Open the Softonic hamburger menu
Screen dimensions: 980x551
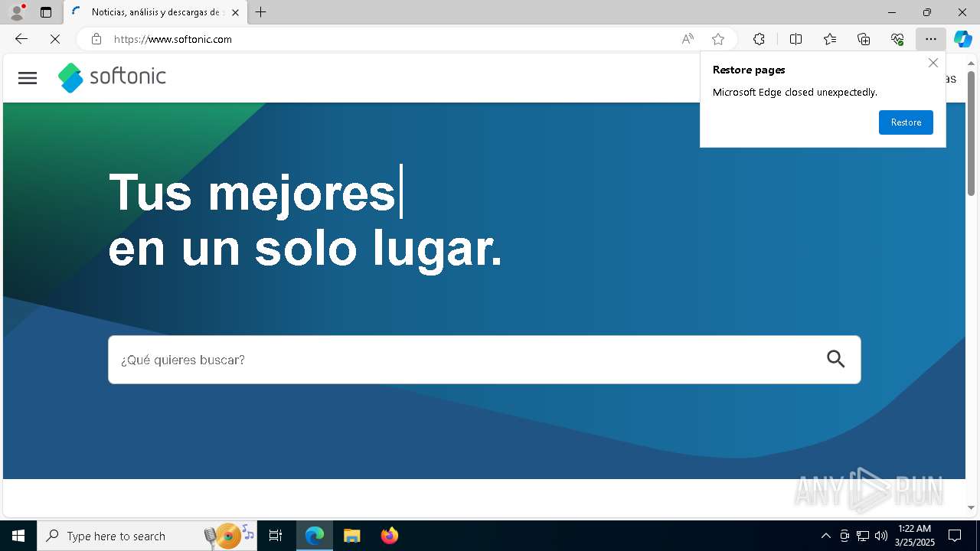28,77
